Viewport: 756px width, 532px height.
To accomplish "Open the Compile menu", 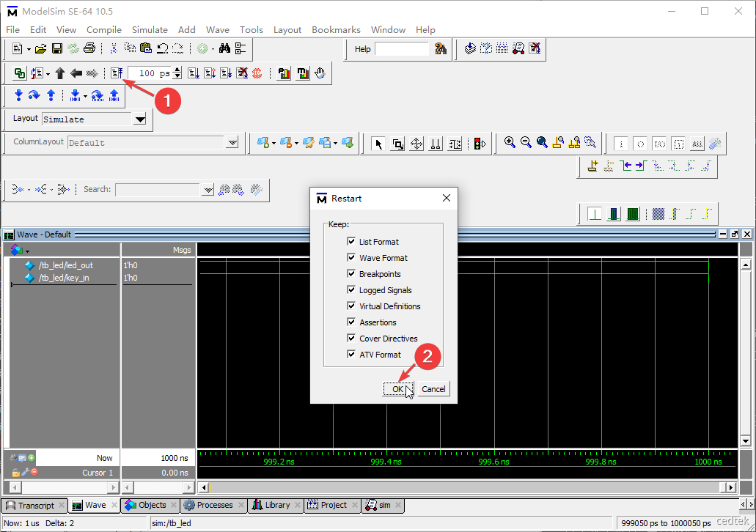I will coord(103,30).
